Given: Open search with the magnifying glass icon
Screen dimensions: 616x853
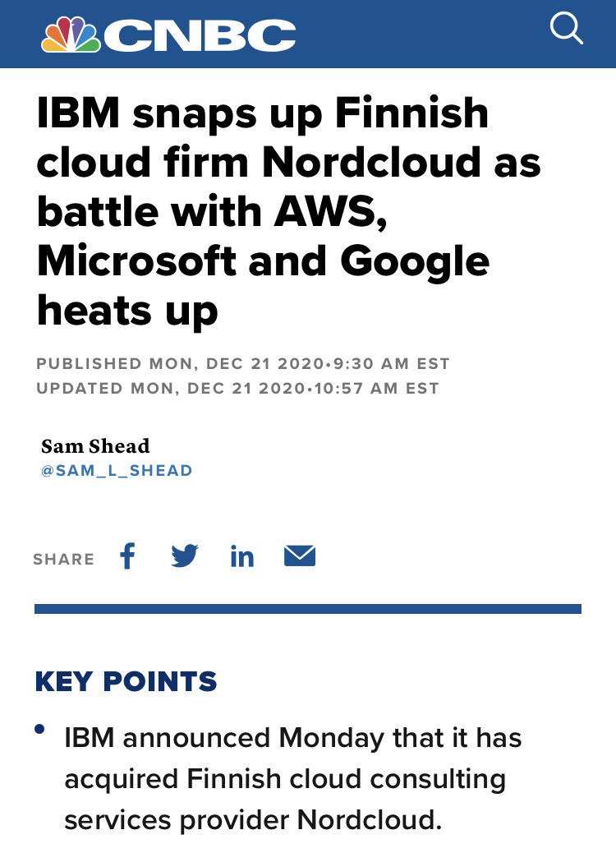Looking at the screenshot, I should 566,30.
